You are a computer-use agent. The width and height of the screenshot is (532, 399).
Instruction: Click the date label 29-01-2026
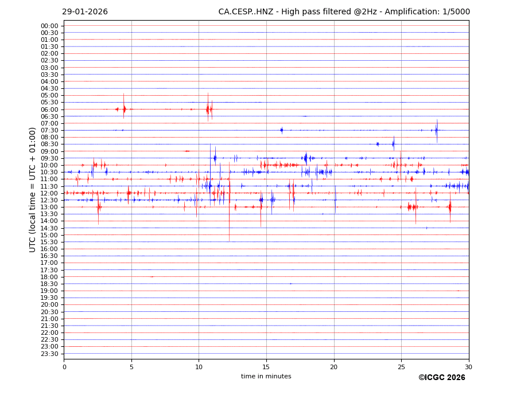point(85,12)
